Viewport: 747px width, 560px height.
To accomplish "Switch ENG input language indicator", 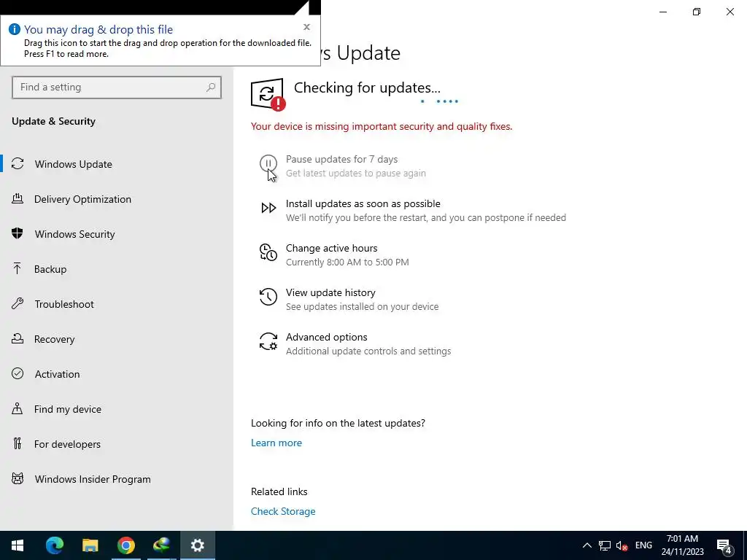I will pyautogui.click(x=643, y=545).
